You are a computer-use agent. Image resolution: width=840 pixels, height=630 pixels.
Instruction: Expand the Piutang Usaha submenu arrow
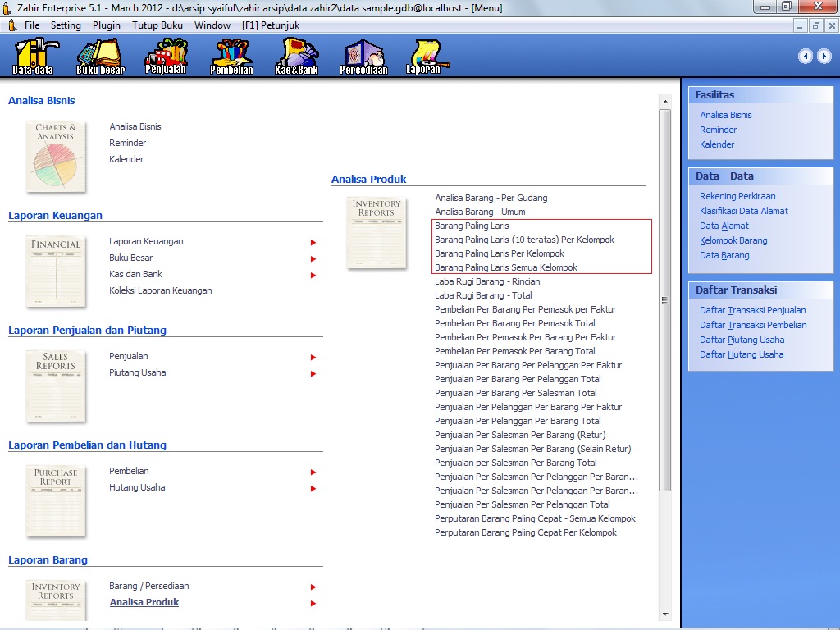pos(313,373)
